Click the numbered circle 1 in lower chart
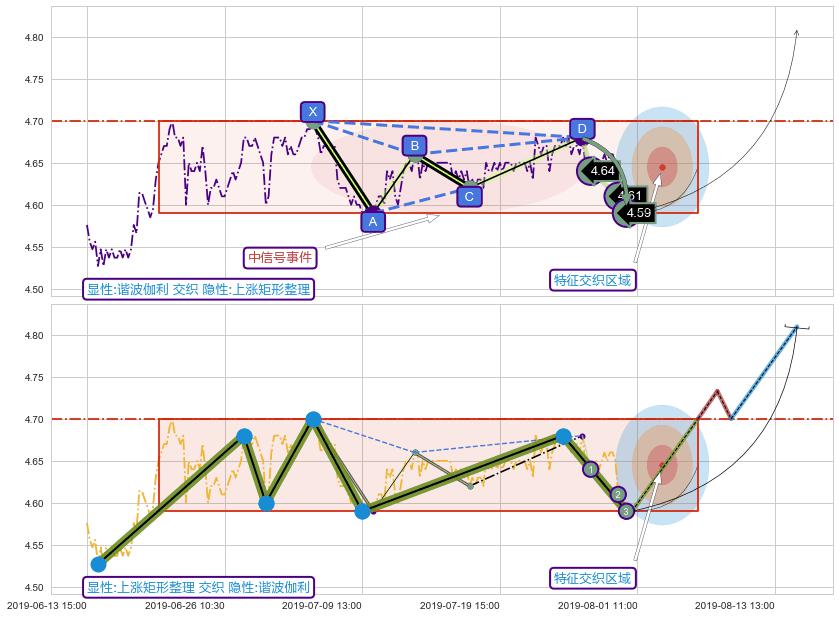Screen dimensions: 839x617 pos(590,469)
